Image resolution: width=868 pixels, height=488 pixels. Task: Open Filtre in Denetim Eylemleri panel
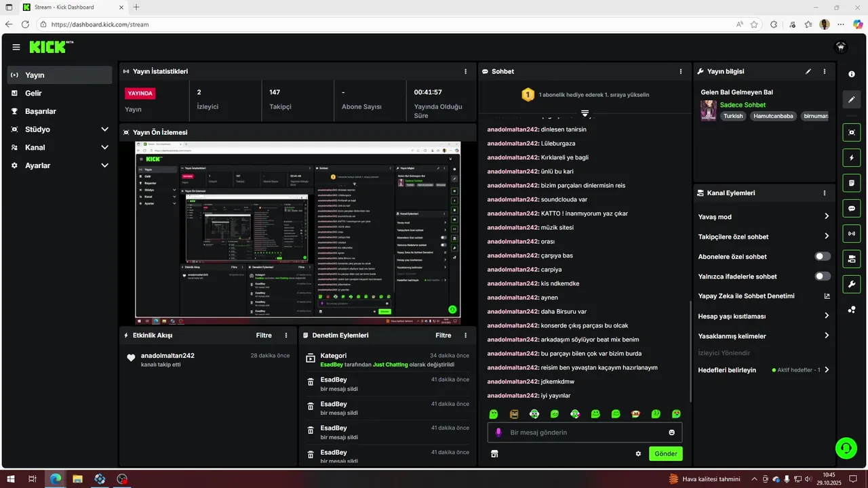pos(443,335)
